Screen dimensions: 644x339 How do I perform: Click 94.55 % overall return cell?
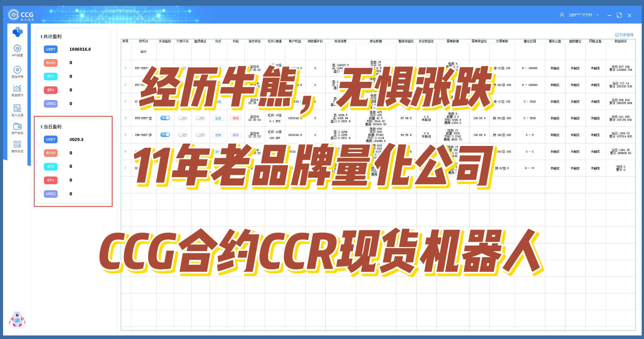coord(406,135)
